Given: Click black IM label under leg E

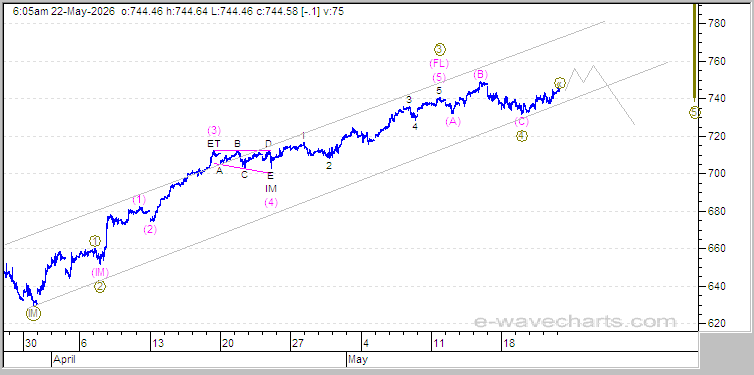Looking at the screenshot, I should pyautogui.click(x=271, y=189).
